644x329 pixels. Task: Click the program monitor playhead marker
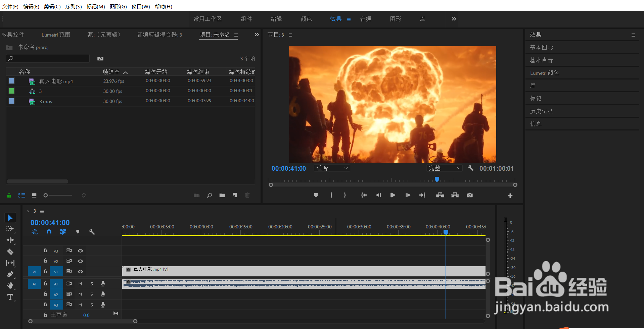click(437, 179)
